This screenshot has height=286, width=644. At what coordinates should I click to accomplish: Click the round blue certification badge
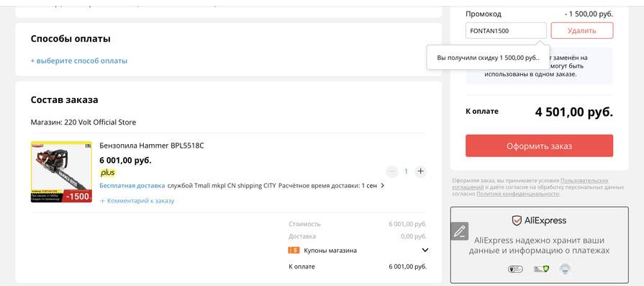pyautogui.click(x=566, y=269)
